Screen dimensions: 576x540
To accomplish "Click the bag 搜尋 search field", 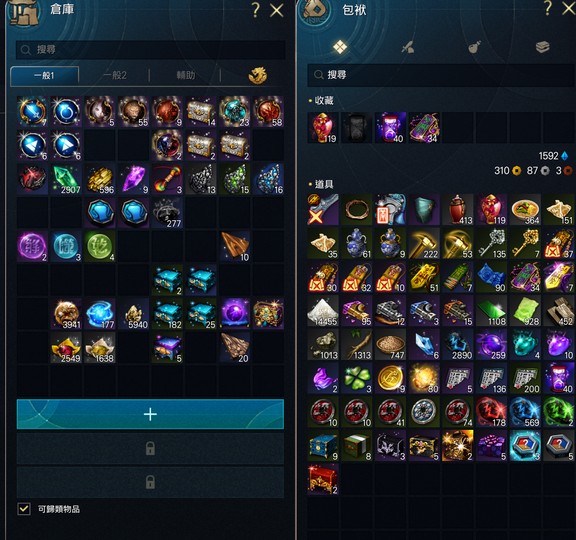I will 441,75.
